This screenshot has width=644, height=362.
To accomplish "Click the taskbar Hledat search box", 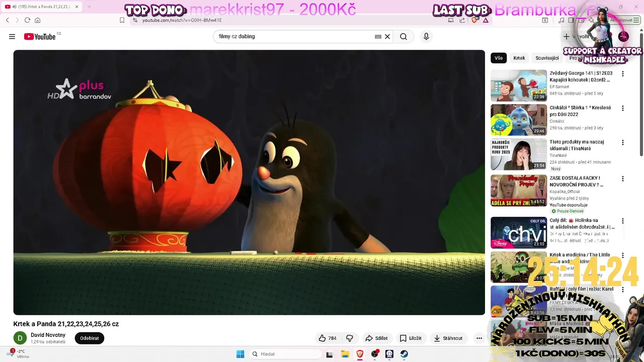I will point(285,354).
